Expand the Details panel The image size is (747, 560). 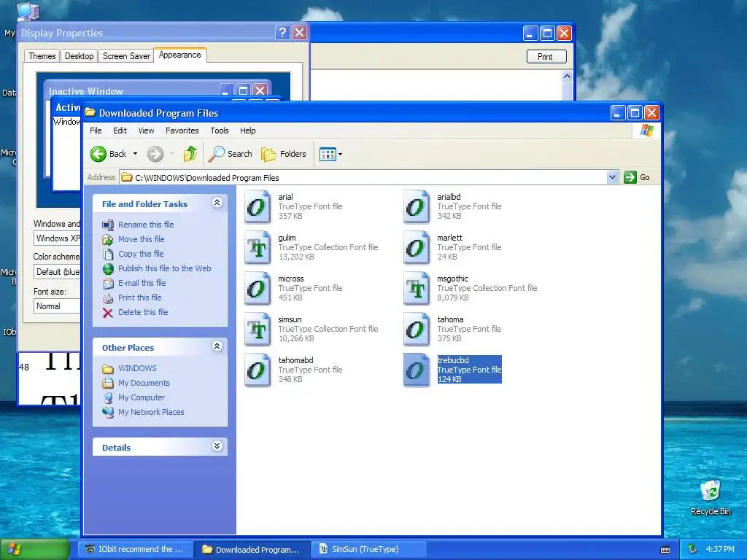[x=217, y=446]
